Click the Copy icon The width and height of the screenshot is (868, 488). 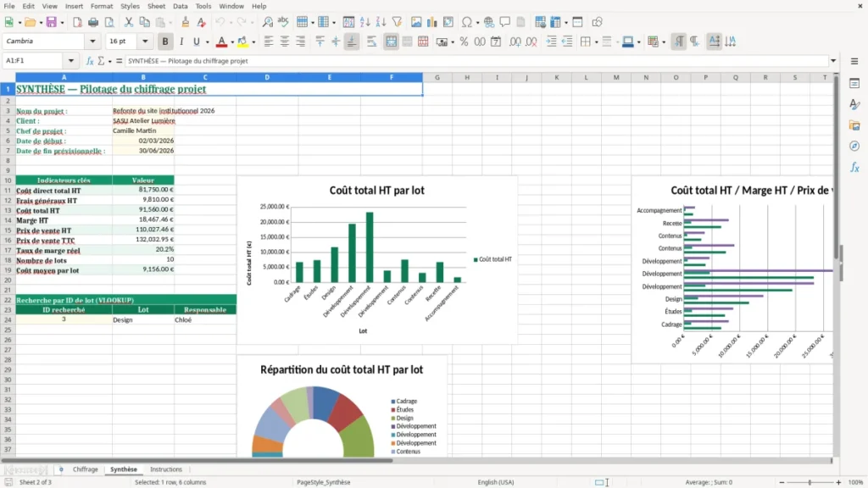tap(144, 22)
